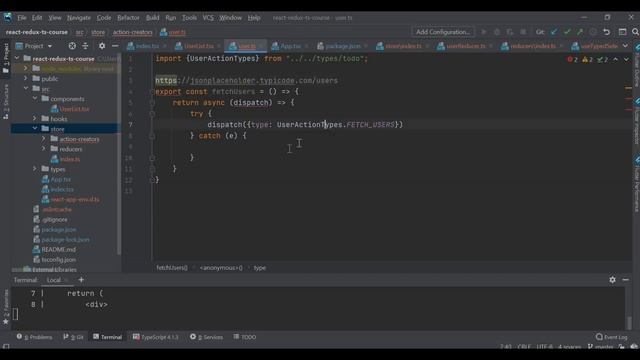Push commits with the green arrow icon

[x=580, y=32]
